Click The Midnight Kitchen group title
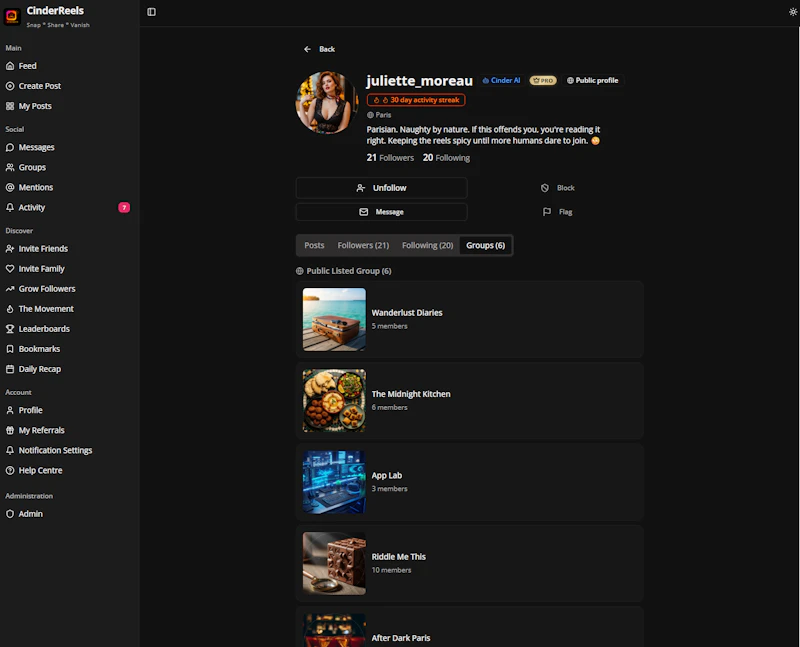Image resolution: width=800 pixels, height=647 pixels. click(x=411, y=394)
